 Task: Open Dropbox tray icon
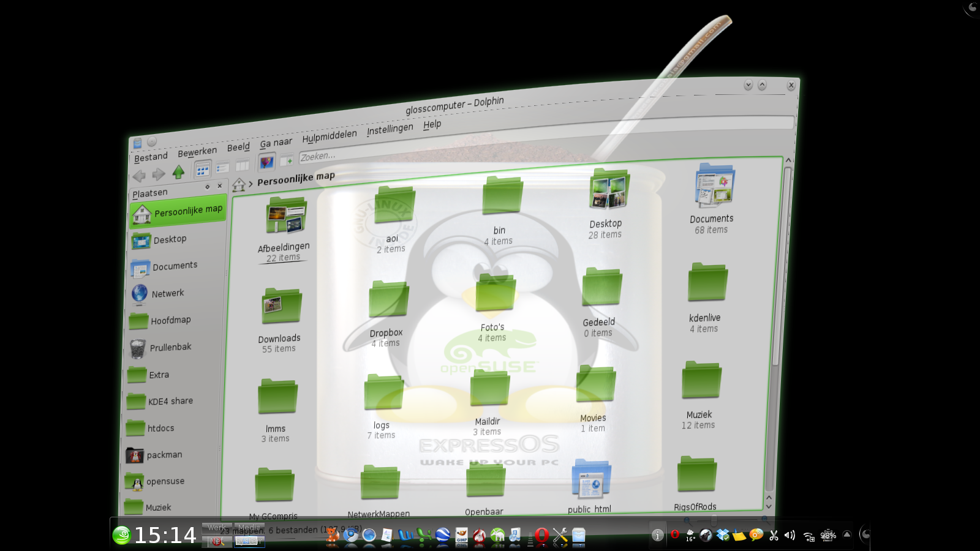[x=723, y=535]
